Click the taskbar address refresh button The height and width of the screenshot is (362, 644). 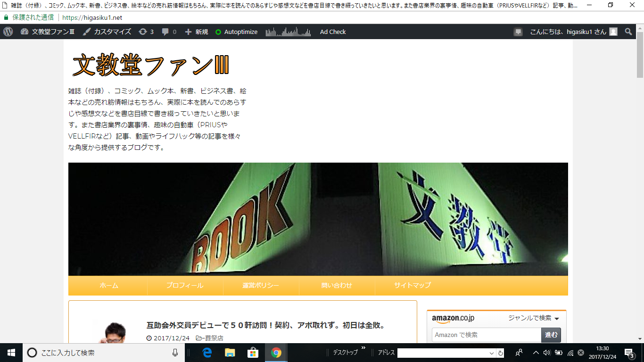[500, 353]
